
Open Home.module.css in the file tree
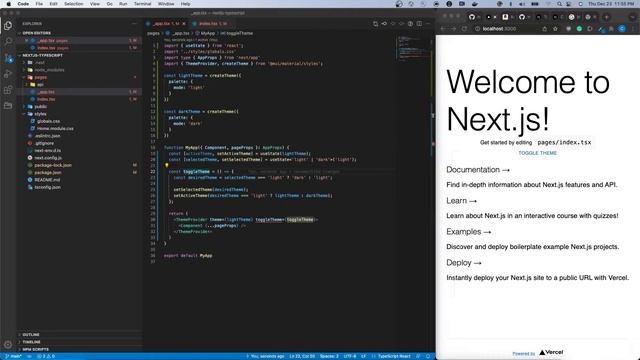coord(55,129)
